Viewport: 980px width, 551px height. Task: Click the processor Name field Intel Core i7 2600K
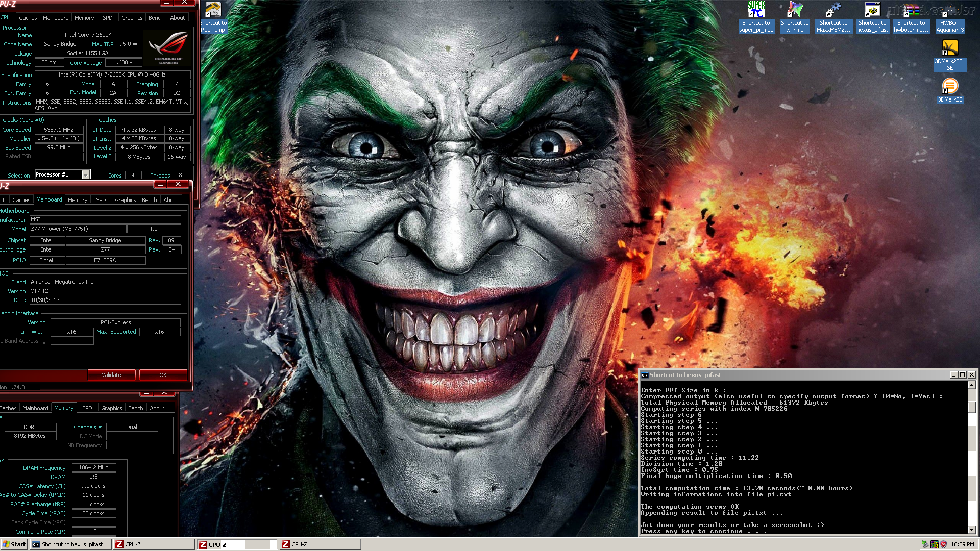[88, 35]
